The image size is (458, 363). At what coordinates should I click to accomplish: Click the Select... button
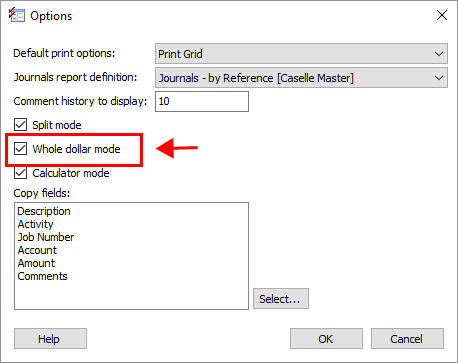tap(281, 299)
